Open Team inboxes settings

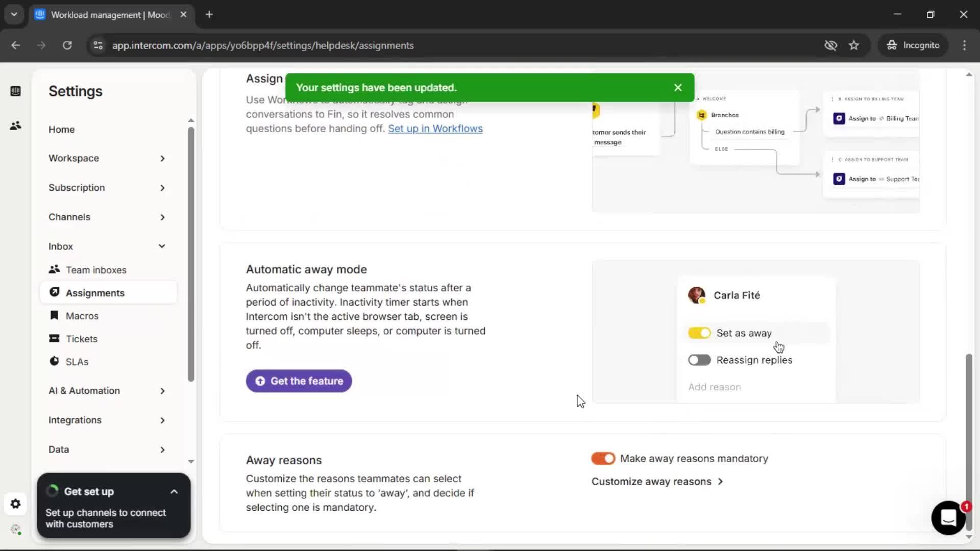coord(96,270)
